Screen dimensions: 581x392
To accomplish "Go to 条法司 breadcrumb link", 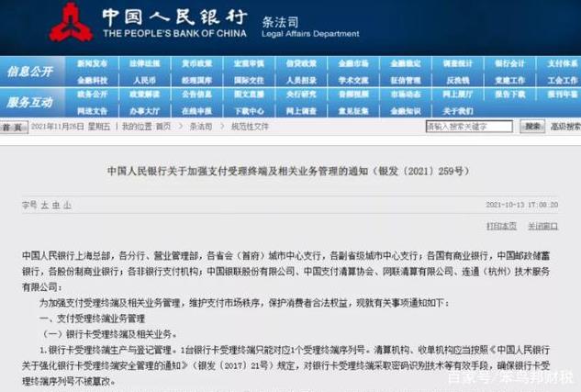I will pos(201,127).
